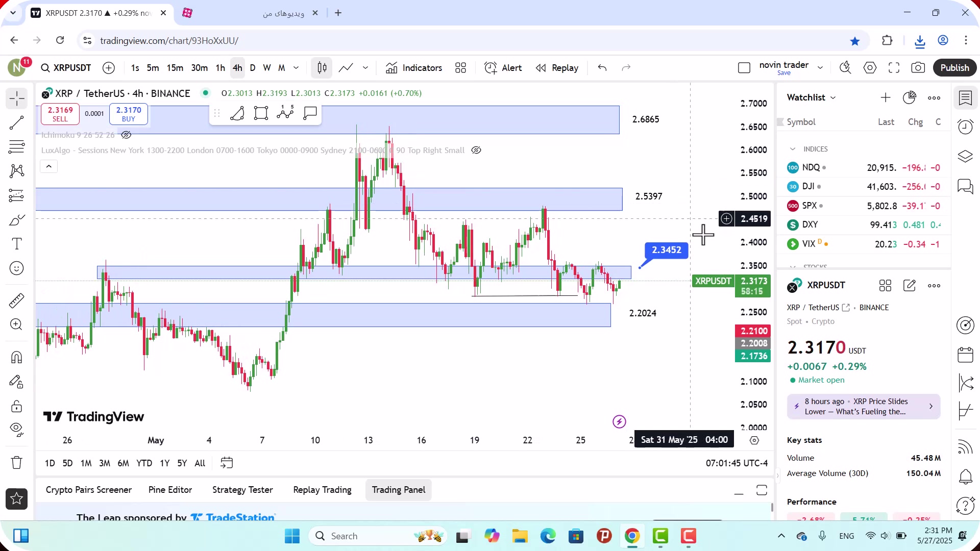Open the forecasting and measurement tools
980x551 pixels.
pyautogui.click(x=16, y=195)
